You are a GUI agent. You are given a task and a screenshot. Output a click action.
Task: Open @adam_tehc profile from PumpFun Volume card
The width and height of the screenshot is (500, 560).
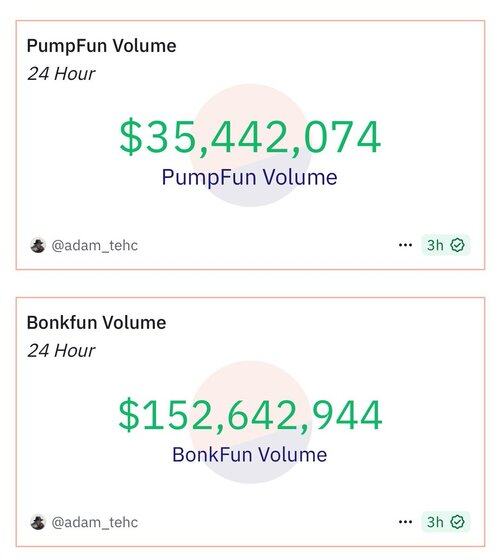(95, 245)
